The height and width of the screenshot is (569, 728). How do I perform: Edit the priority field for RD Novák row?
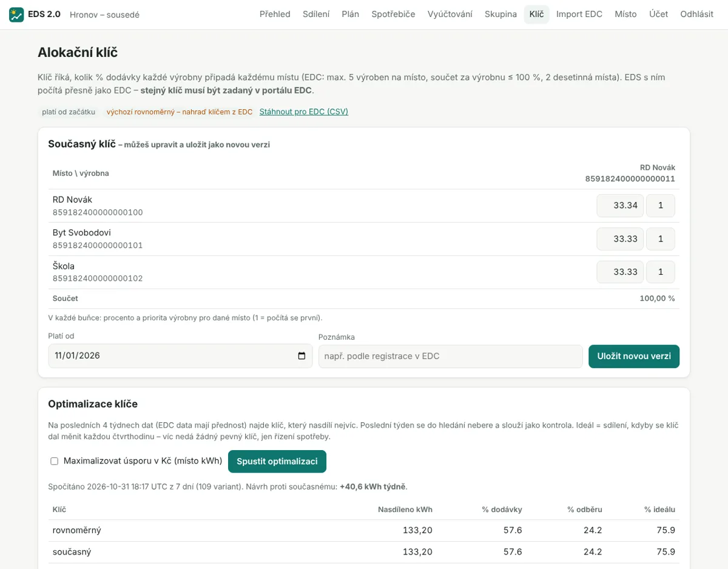click(x=661, y=206)
